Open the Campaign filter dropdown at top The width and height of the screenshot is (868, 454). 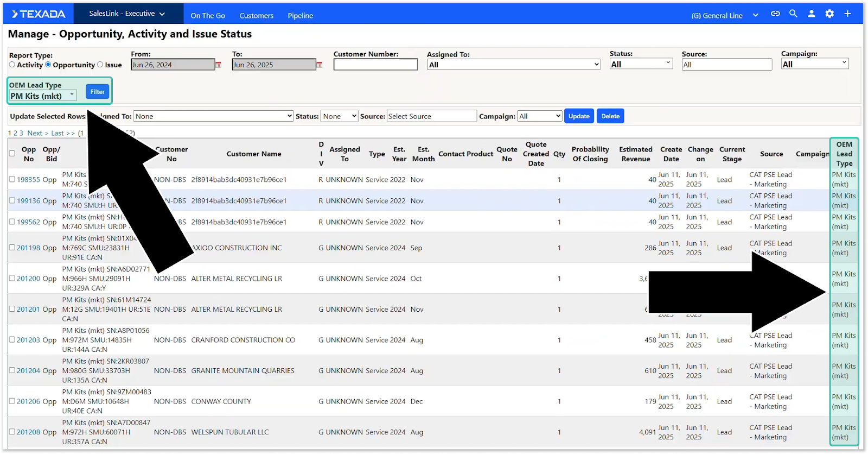pos(815,64)
